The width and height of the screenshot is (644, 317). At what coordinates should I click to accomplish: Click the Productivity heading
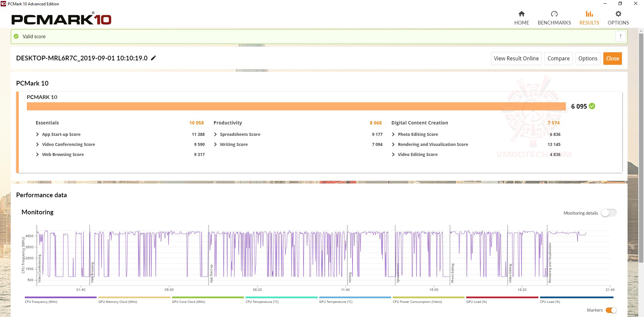click(228, 123)
